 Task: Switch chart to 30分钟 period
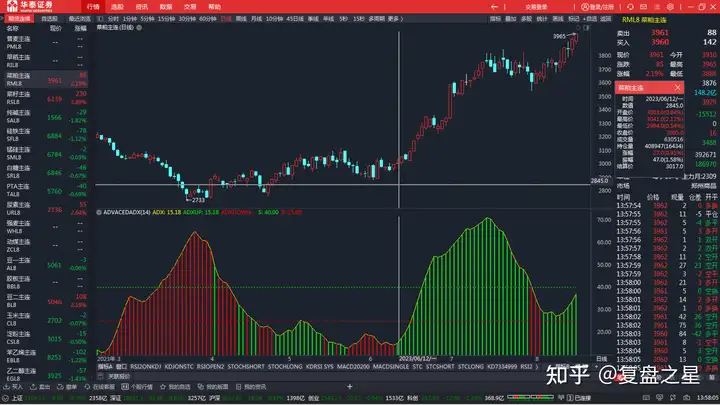[187, 19]
